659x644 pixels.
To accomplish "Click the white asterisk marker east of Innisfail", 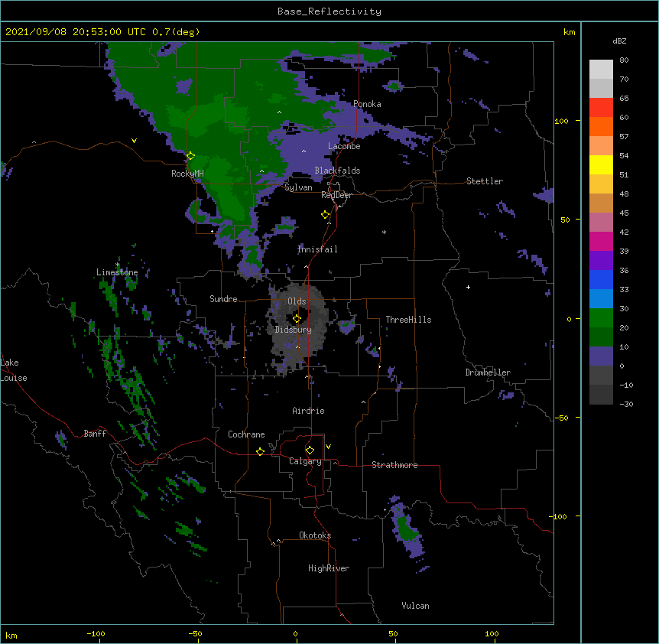I will point(384,233).
